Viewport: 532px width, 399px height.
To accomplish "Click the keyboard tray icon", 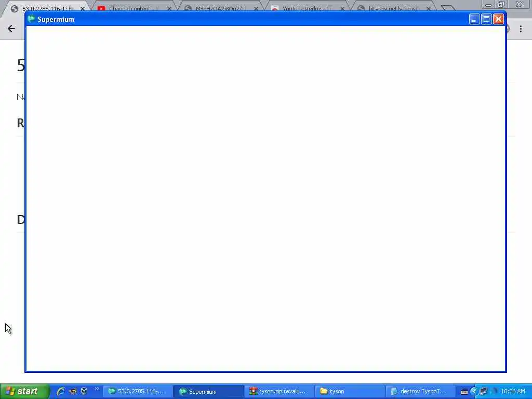I will (x=464, y=392).
